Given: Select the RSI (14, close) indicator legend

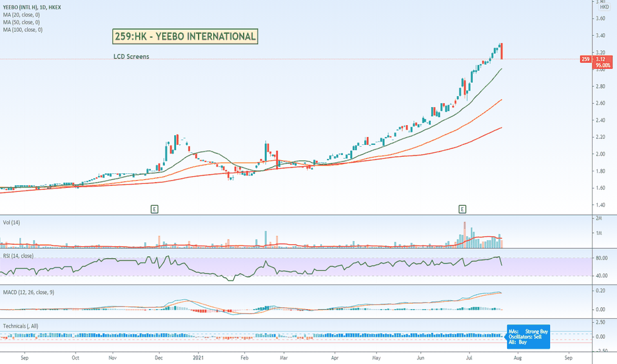Looking at the screenshot, I should 18,255.
